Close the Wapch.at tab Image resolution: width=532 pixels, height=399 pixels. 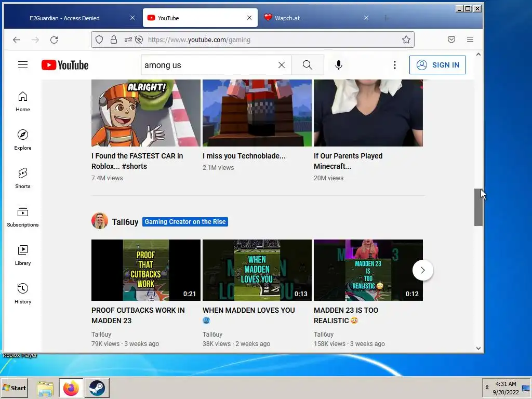(x=366, y=18)
